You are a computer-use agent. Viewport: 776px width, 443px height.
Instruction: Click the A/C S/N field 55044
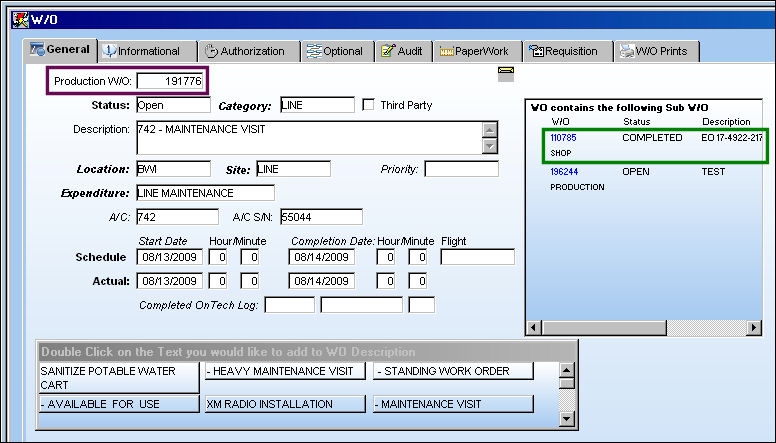(x=321, y=217)
